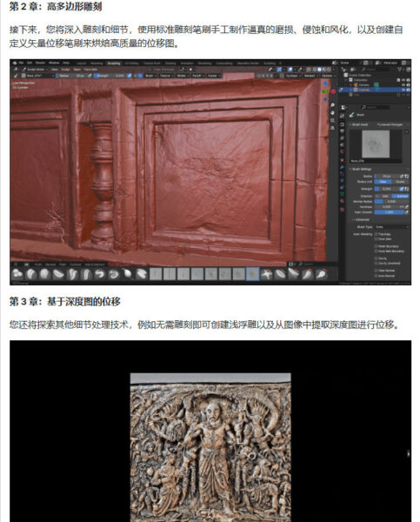Viewport: 420px width, 522px height.
Task: Click the perspective/orthographic grid gizmo icon
Action: (332, 128)
